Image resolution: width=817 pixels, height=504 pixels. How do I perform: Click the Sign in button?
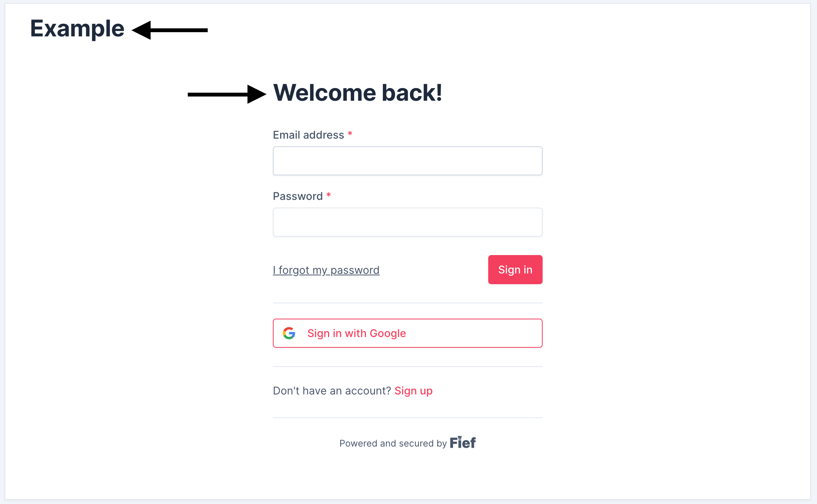pyautogui.click(x=515, y=270)
